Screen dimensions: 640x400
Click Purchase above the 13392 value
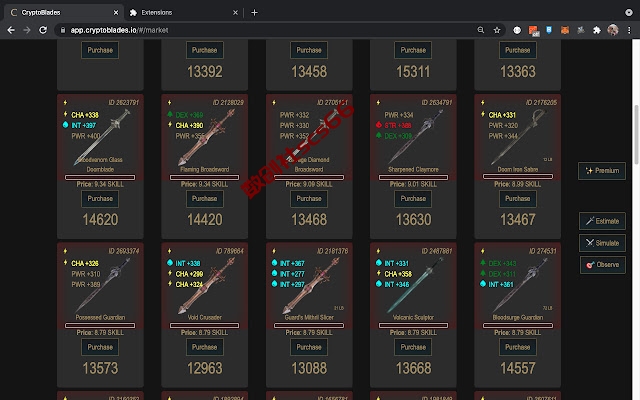click(204, 50)
